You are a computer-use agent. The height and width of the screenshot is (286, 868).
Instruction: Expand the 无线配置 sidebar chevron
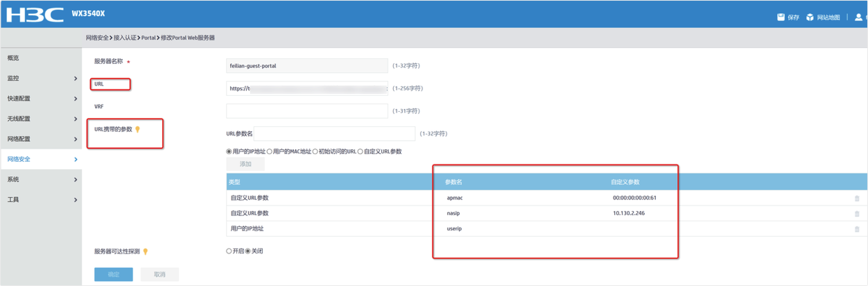tap(76, 119)
